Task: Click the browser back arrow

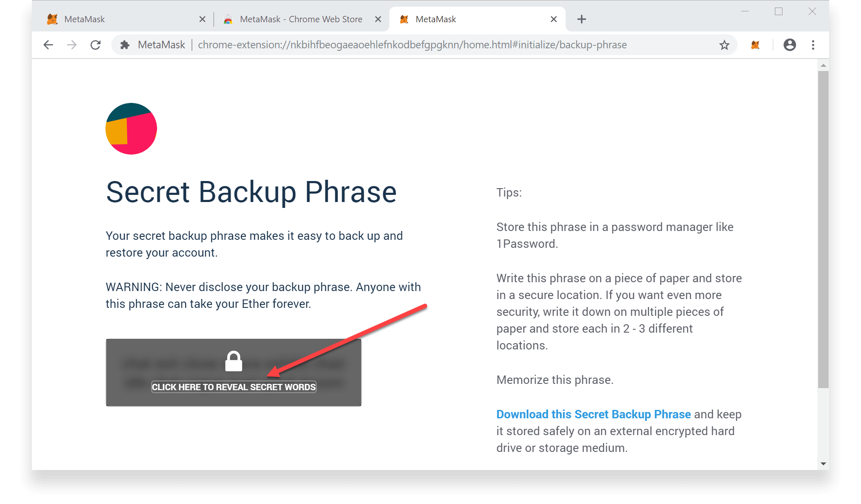Action: click(x=48, y=45)
